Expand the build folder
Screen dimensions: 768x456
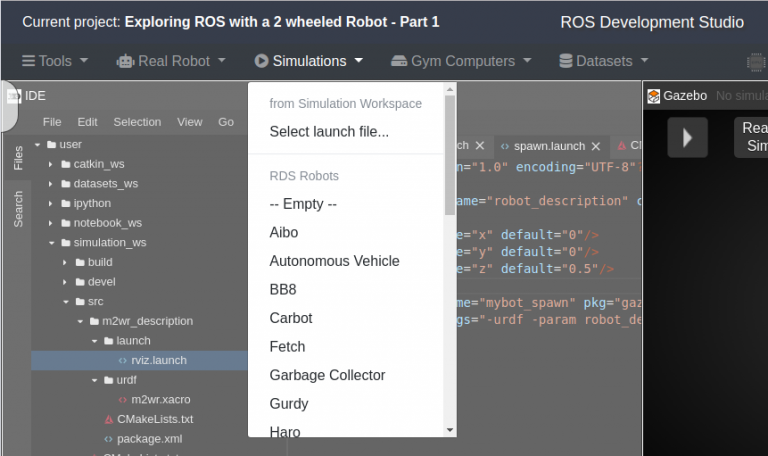coord(65,262)
